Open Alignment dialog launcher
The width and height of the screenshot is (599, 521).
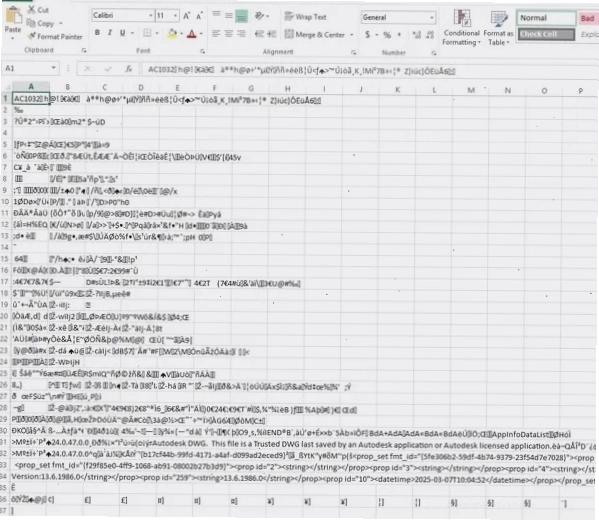(354, 52)
